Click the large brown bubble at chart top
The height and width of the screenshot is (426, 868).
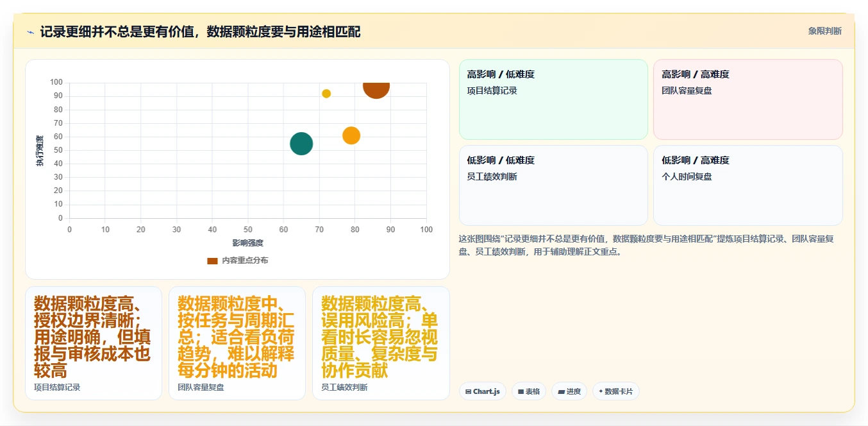[376, 89]
